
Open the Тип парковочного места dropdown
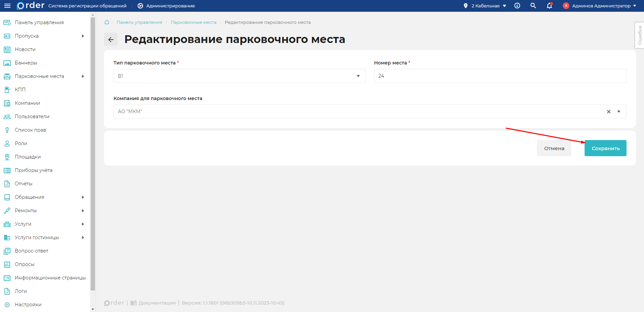click(x=358, y=76)
